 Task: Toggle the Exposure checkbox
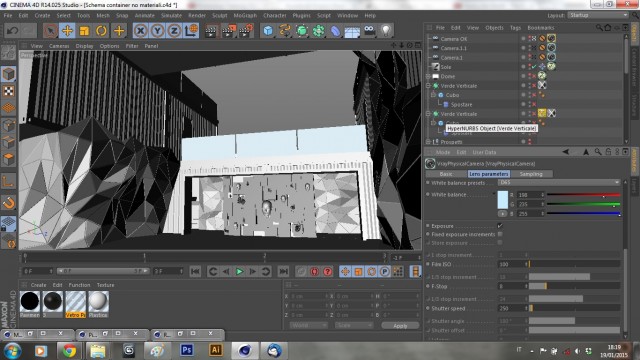click(500, 226)
